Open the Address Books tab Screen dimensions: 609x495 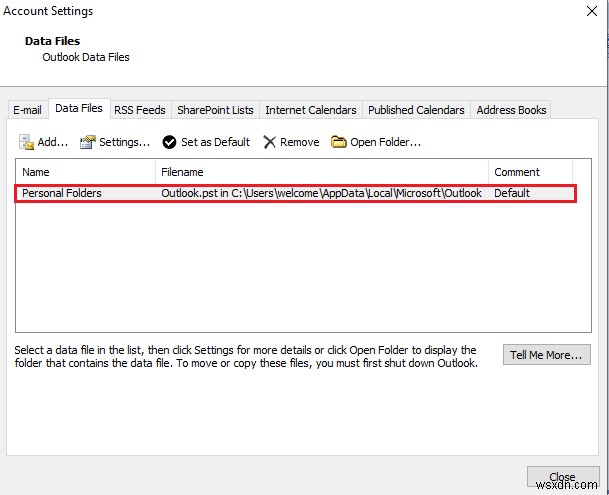511,110
